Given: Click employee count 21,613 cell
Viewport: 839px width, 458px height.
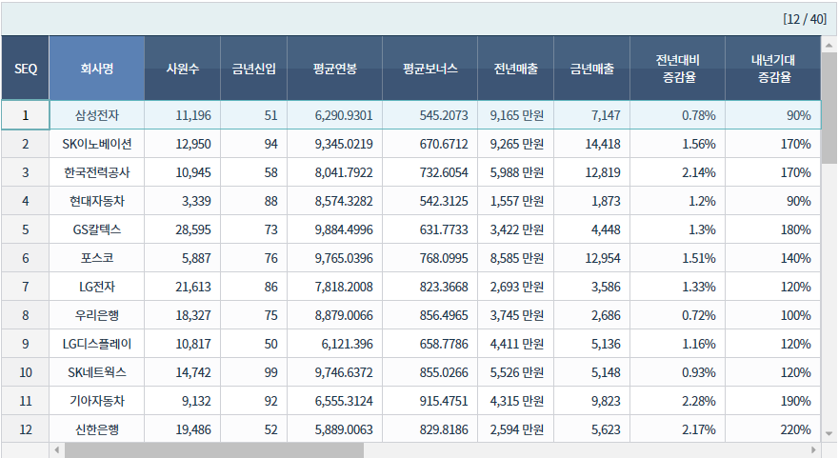Looking at the screenshot, I should (182, 286).
